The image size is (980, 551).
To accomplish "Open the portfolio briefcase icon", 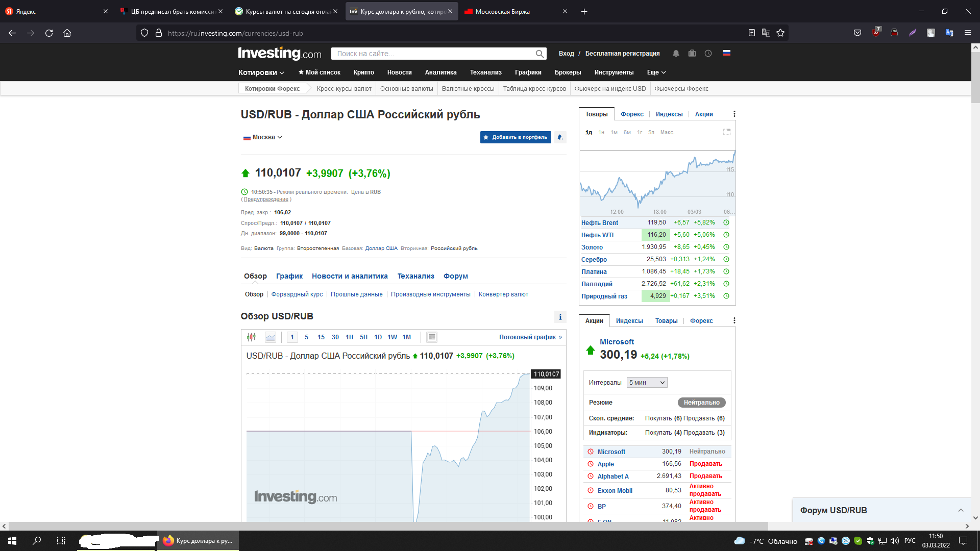I will [692, 53].
